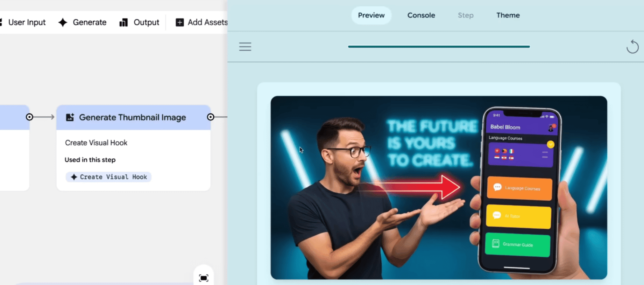The width and height of the screenshot is (644, 285).
Task: Add an Output step from the toolbar
Action: click(x=139, y=22)
